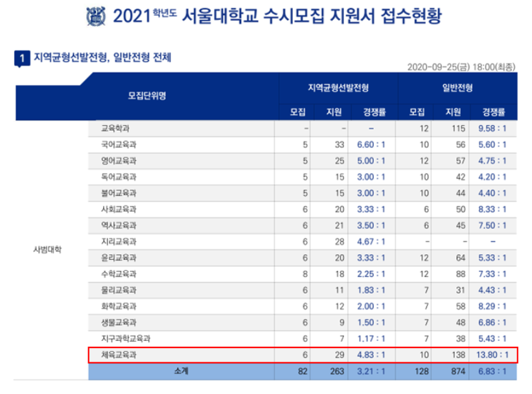Viewport: 532px width, 394px height.
Task: Click the '지역균형선발전형' group header
Action: coord(338,88)
